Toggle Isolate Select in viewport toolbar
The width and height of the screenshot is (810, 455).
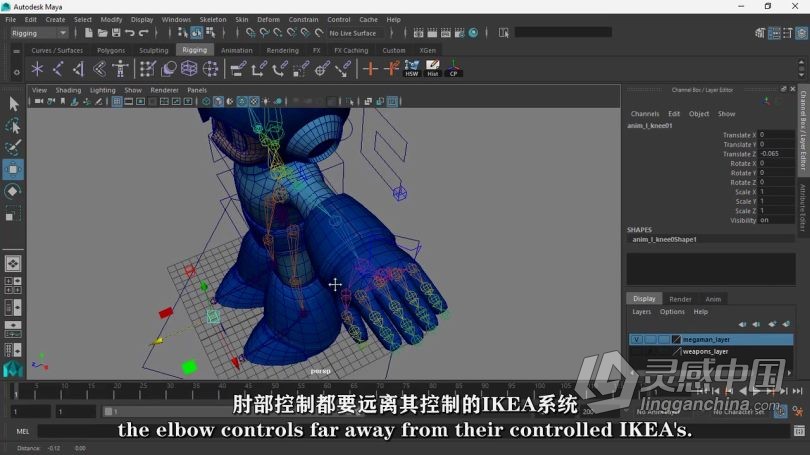pos(350,101)
